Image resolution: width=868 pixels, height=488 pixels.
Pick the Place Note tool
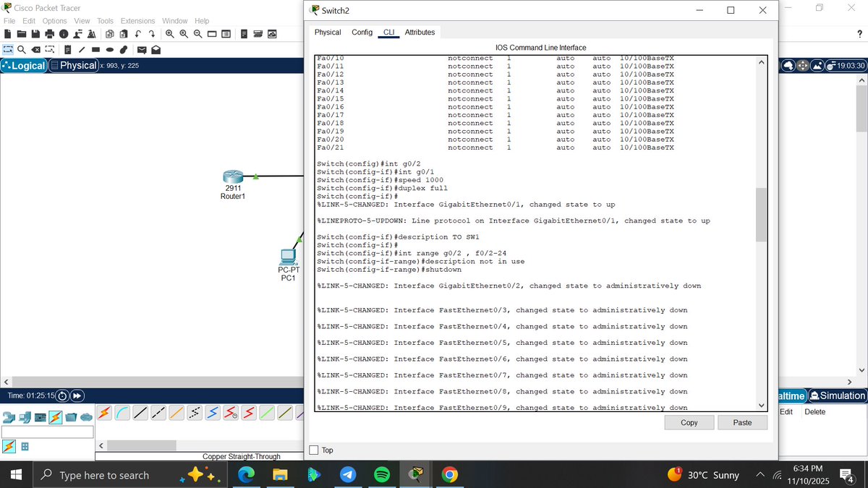[69, 49]
